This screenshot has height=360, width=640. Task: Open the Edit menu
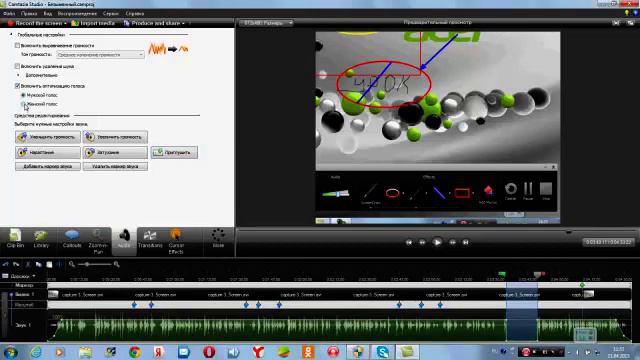pyautogui.click(x=29, y=13)
